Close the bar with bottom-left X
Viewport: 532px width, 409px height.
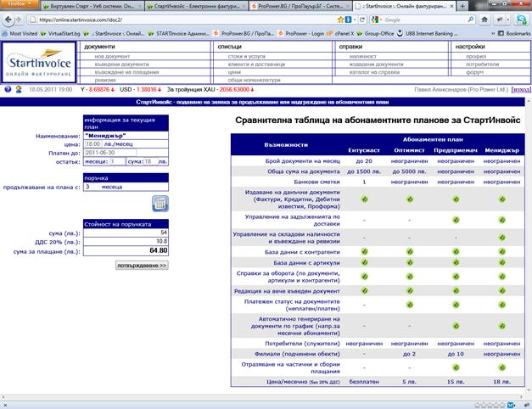[5, 405]
